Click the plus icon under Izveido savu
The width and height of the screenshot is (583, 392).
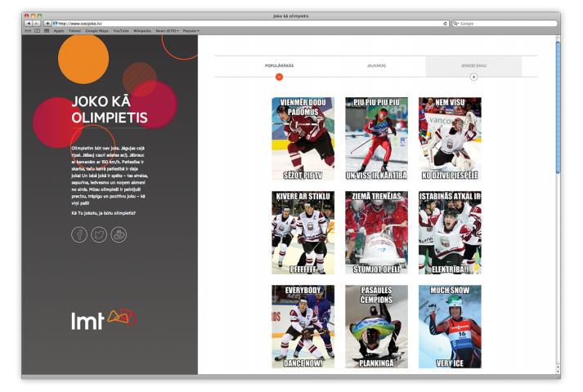[473, 77]
